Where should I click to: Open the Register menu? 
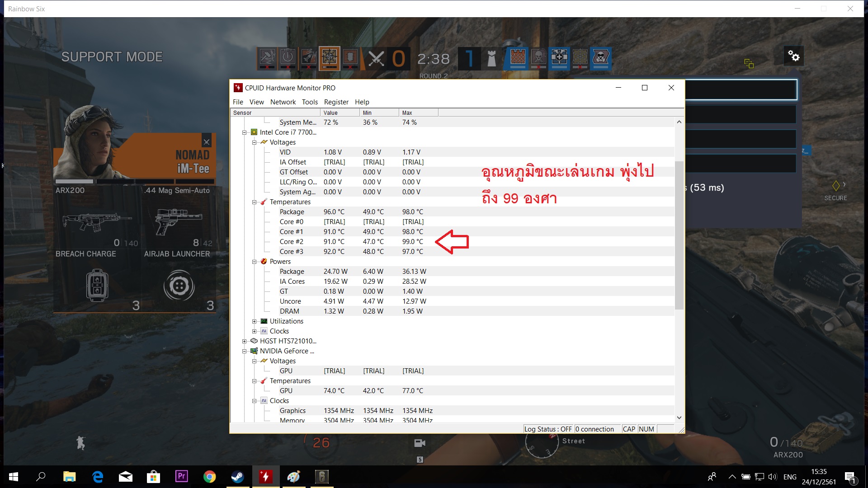click(x=336, y=102)
